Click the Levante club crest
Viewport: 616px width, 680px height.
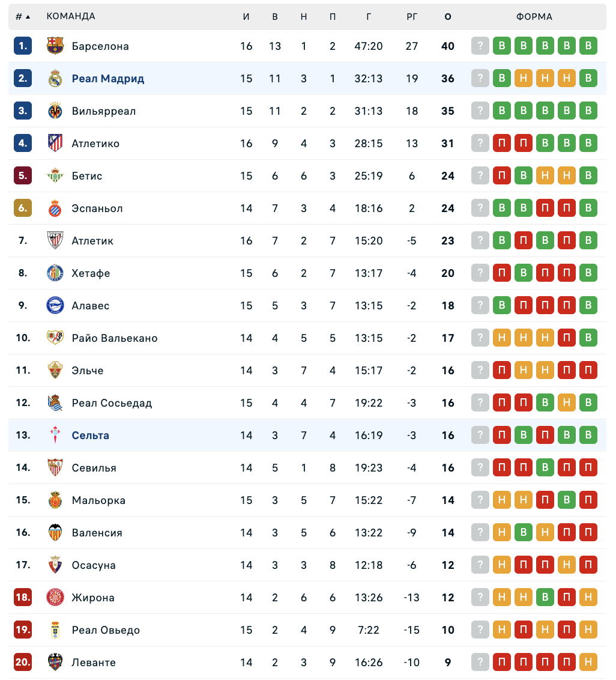click(55, 663)
